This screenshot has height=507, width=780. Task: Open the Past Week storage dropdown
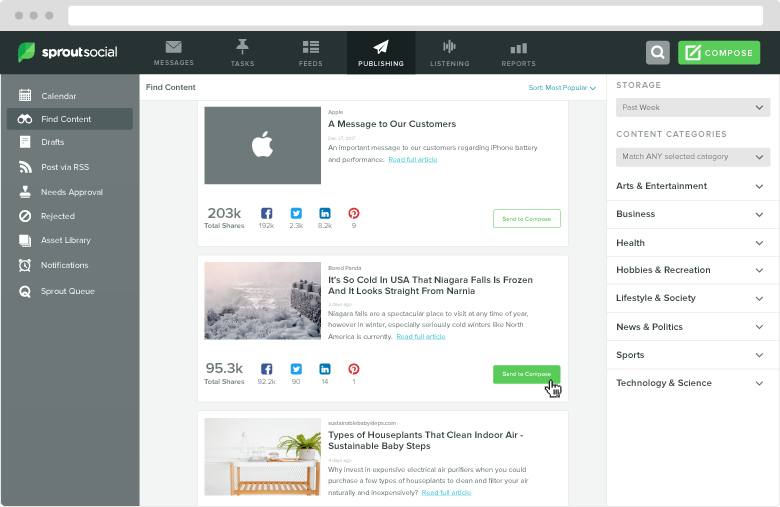[692, 107]
